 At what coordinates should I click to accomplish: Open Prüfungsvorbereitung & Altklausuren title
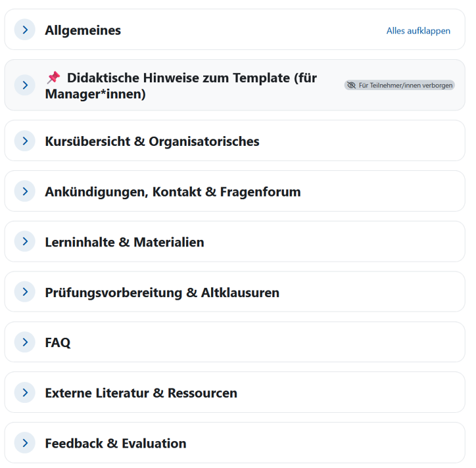coord(162,292)
